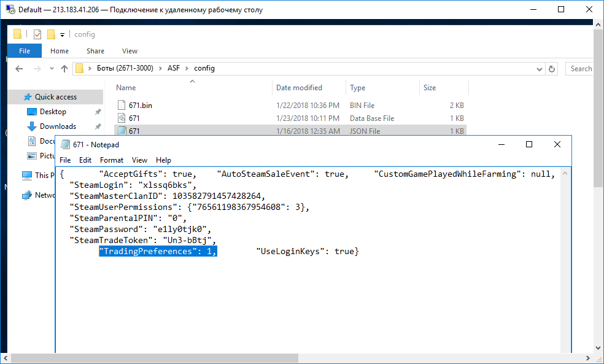Expand the chevron after Боты (2671-3000) breadcrumb

pos(160,68)
